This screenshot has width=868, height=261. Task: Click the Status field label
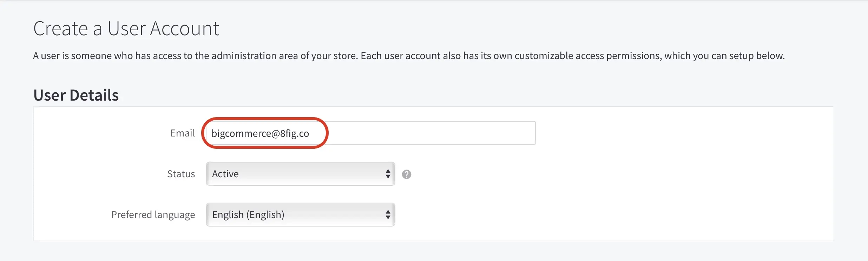[181, 174]
